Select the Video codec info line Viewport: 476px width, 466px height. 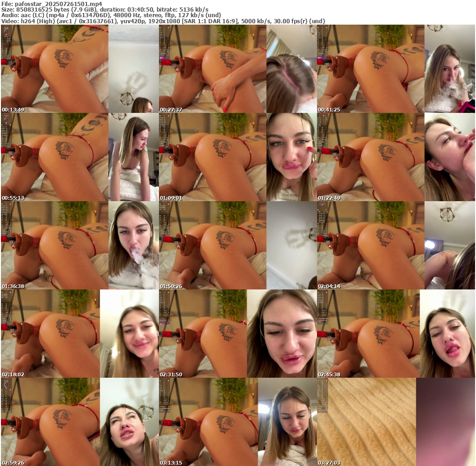pos(163,21)
